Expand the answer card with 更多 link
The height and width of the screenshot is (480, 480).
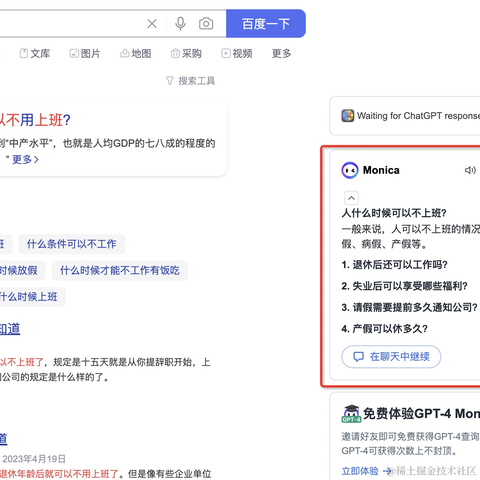(x=25, y=159)
